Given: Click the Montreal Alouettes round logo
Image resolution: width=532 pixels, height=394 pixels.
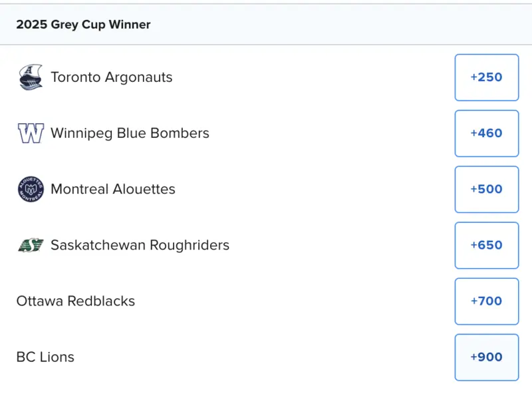Looking at the screenshot, I should pyautogui.click(x=31, y=189).
